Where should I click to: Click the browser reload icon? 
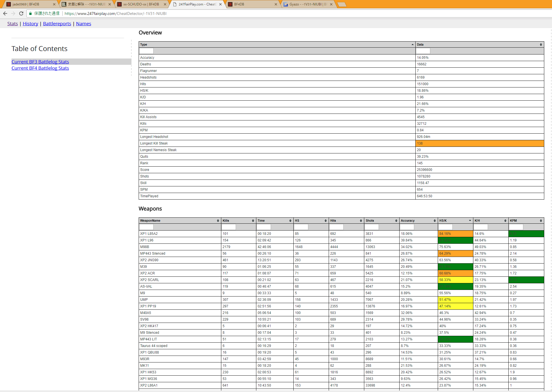21,13
